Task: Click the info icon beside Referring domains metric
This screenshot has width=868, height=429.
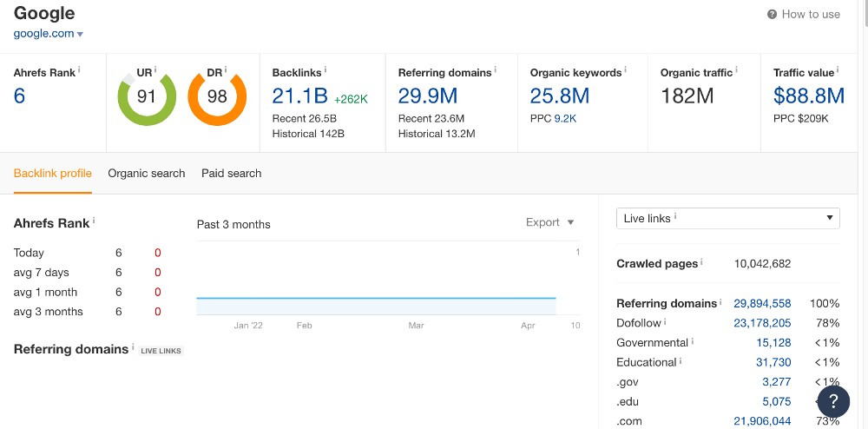Action: tap(496, 69)
